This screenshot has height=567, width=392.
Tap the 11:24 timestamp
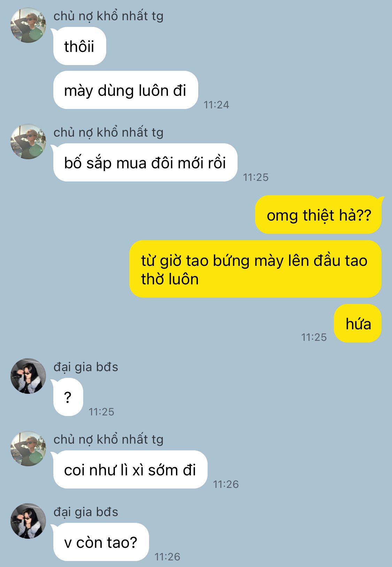pos(216,105)
